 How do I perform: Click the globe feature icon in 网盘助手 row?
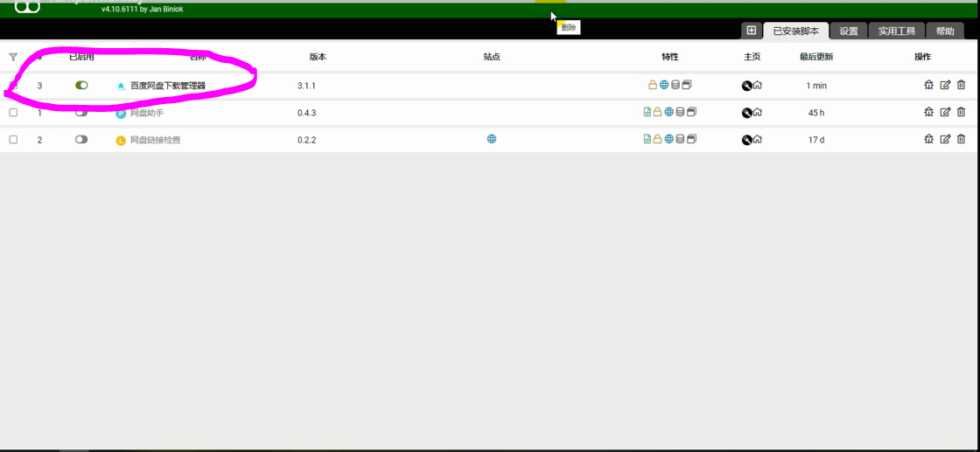coord(668,112)
